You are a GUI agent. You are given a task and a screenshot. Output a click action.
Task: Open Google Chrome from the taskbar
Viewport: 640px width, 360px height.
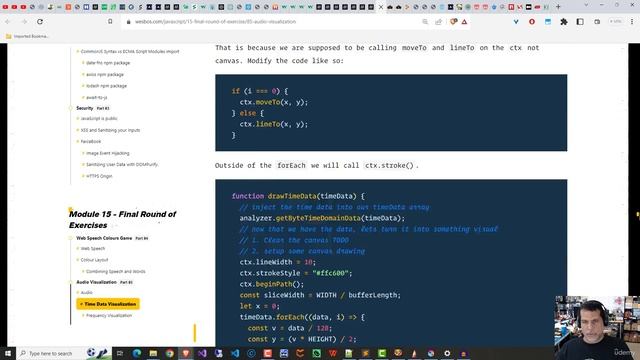pos(169,353)
